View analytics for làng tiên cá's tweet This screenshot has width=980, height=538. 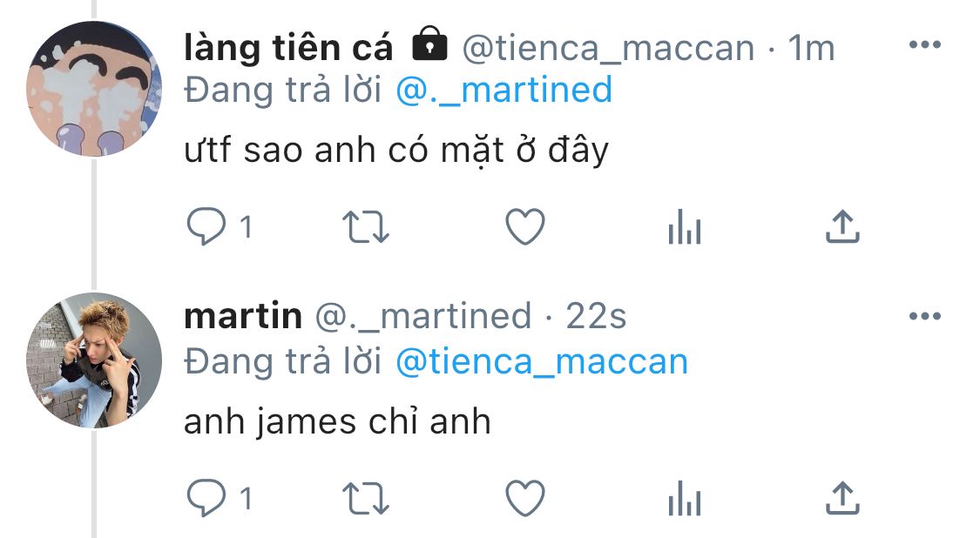pos(684,228)
